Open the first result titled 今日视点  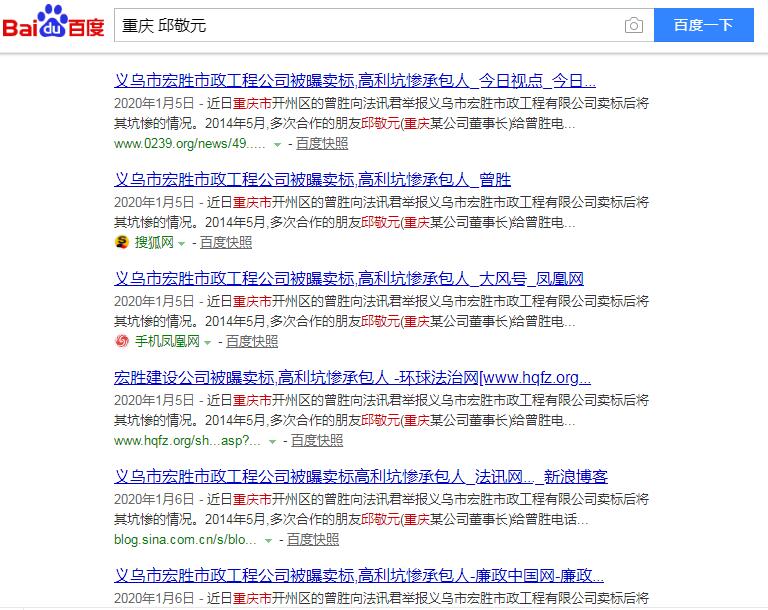[x=355, y=81]
